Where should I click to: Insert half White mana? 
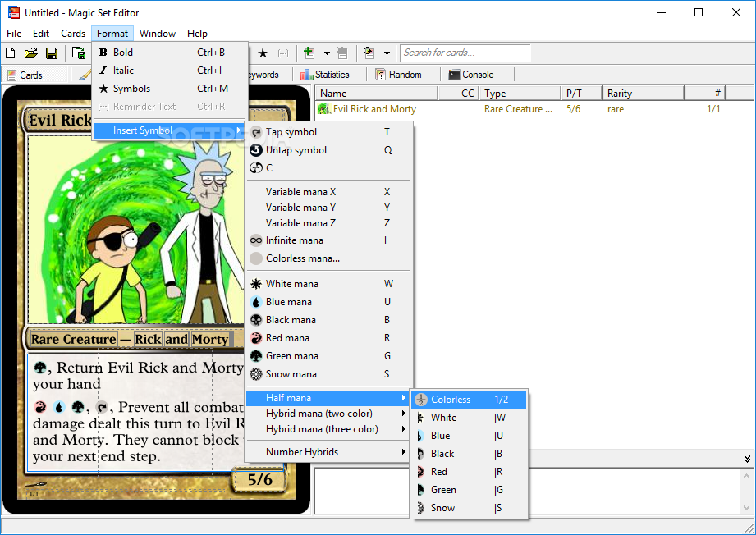pyautogui.click(x=469, y=418)
